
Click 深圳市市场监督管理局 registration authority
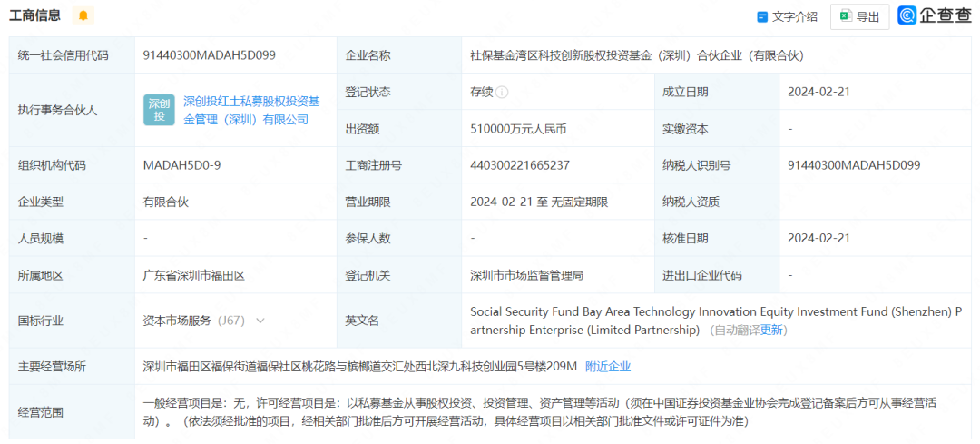click(527, 274)
